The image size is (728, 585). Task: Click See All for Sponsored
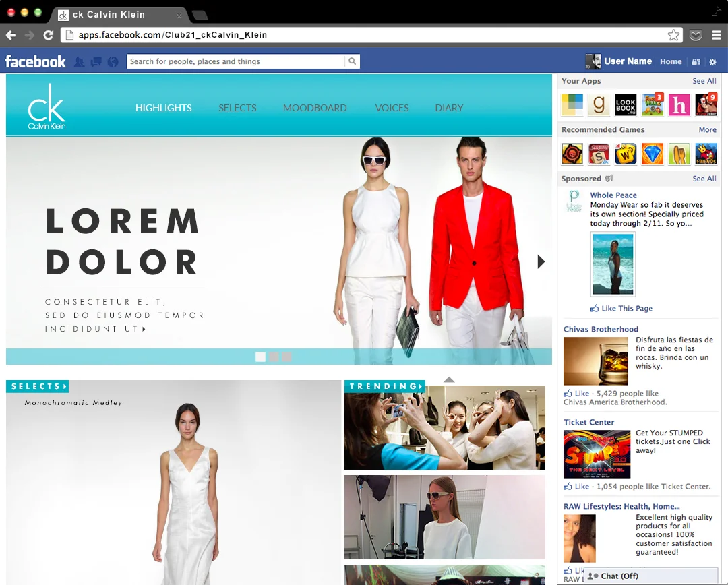coord(704,179)
